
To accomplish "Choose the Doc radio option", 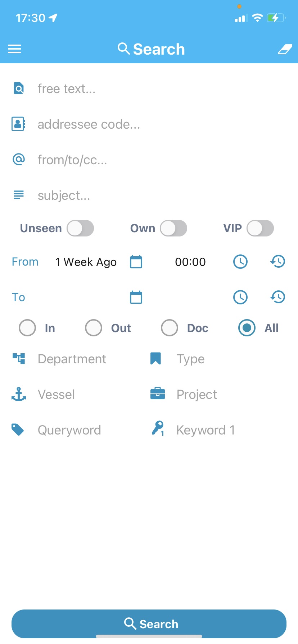I will click(170, 328).
